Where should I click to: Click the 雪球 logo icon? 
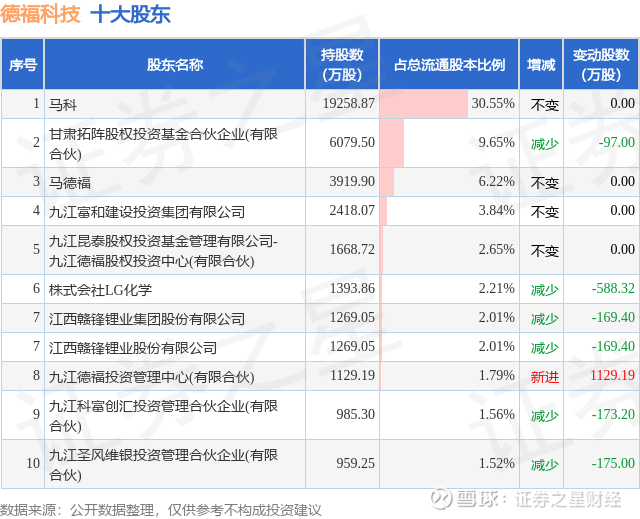point(442,499)
